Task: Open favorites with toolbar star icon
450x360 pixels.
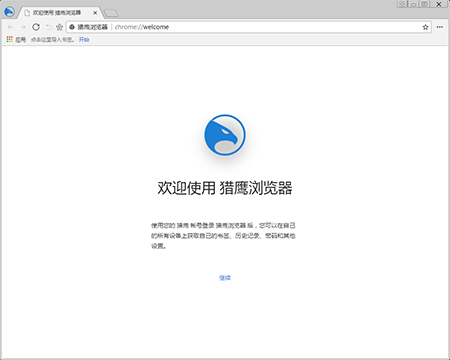Action: 59,27
